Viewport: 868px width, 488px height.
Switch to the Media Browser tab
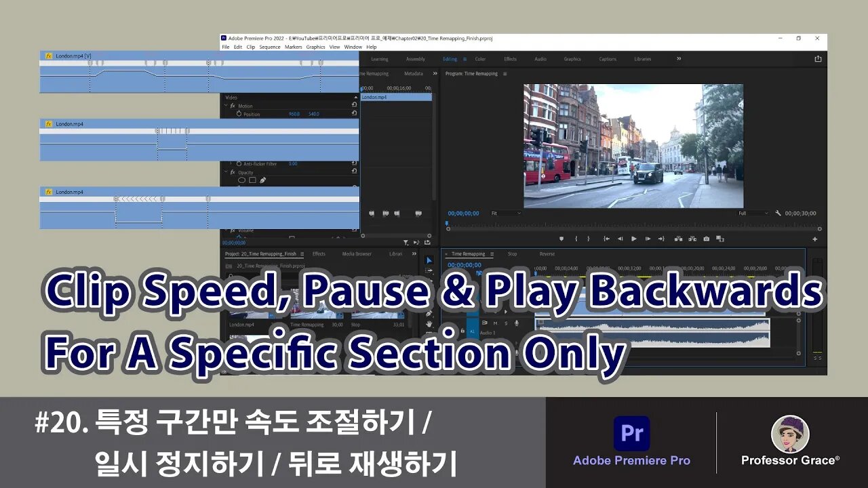coord(357,254)
